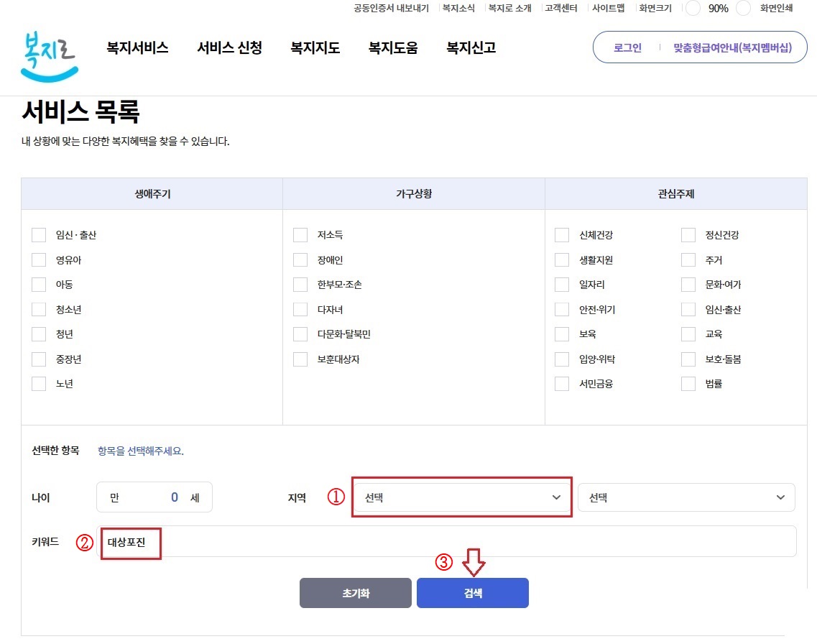Click the 화면크기 control
The height and width of the screenshot is (644, 817).
tap(655, 9)
